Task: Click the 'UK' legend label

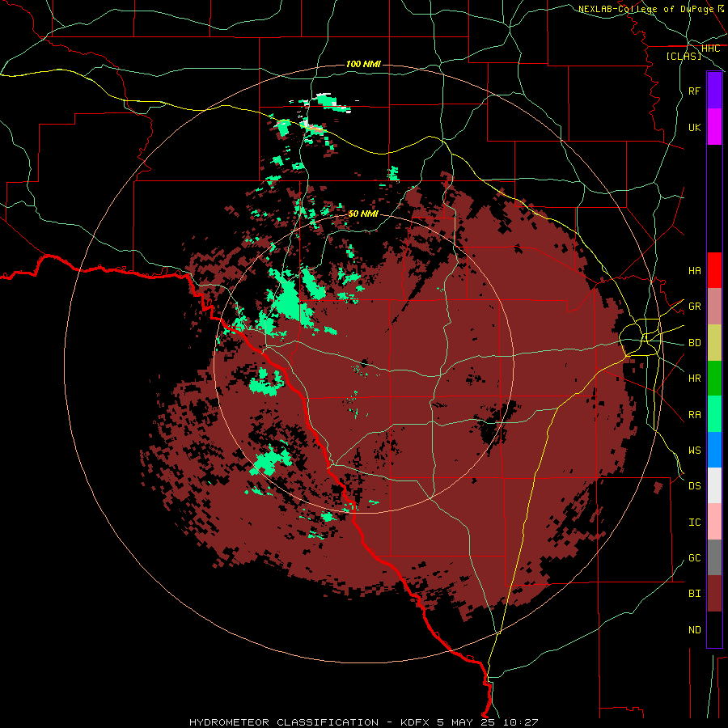Action: 694,127
